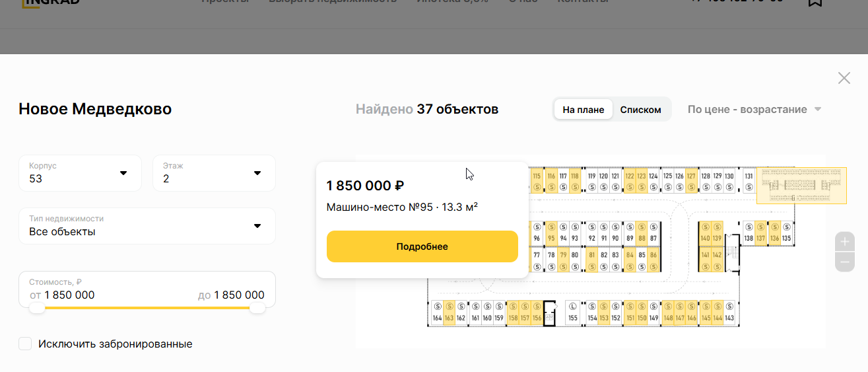Open the Корпус dropdown
This screenshot has height=372, width=868.
point(80,173)
